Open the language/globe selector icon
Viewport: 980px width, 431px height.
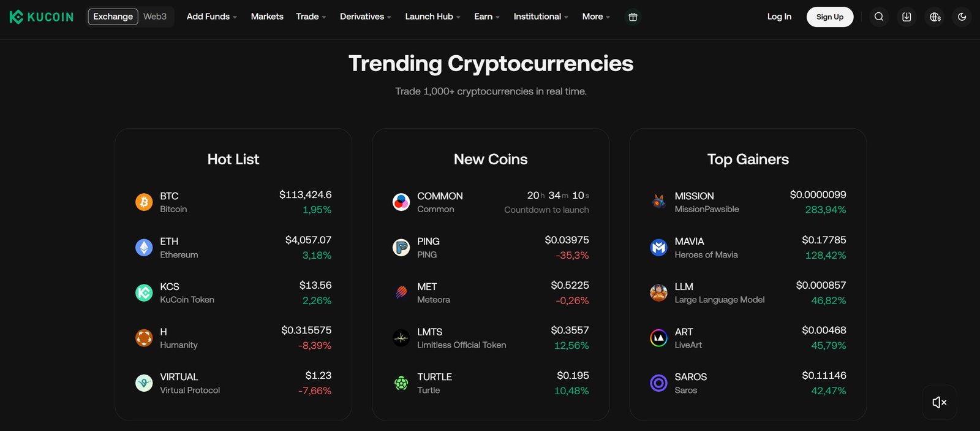934,17
